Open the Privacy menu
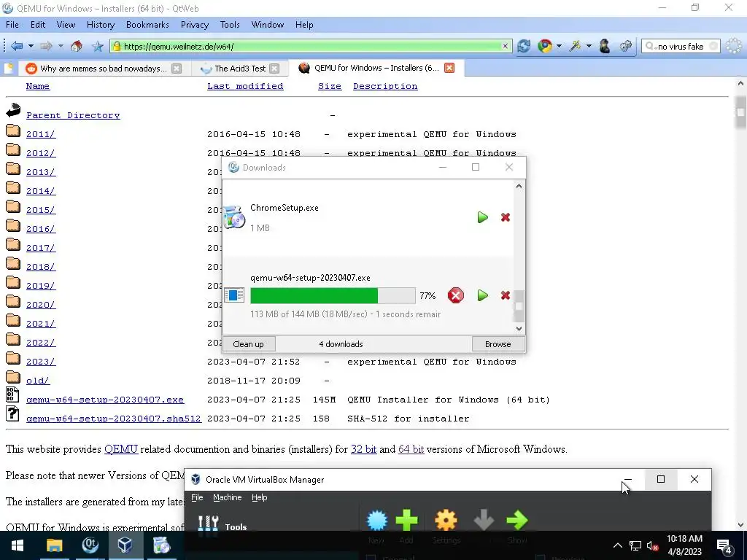The image size is (747, 560). tap(194, 25)
